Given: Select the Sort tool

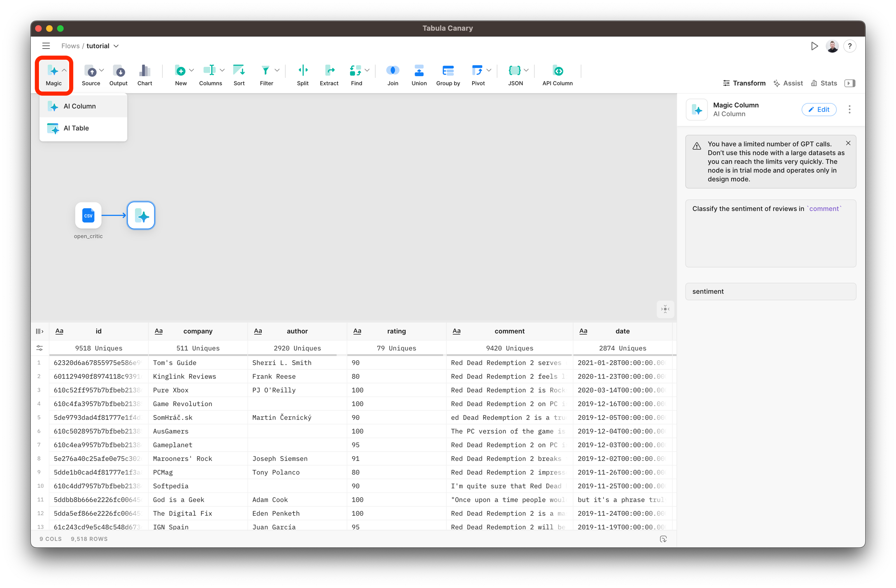Looking at the screenshot, I should click(239, 71).
